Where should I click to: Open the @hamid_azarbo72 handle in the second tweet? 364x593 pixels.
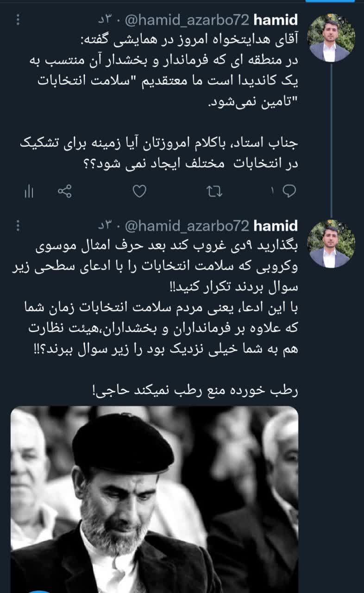click(x=188, y=226)
